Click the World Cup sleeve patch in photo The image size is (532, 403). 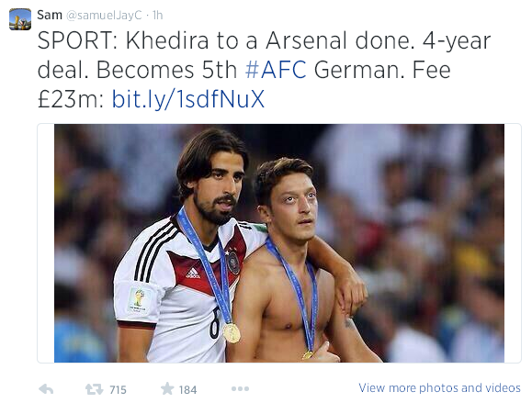tap(138, 300)
